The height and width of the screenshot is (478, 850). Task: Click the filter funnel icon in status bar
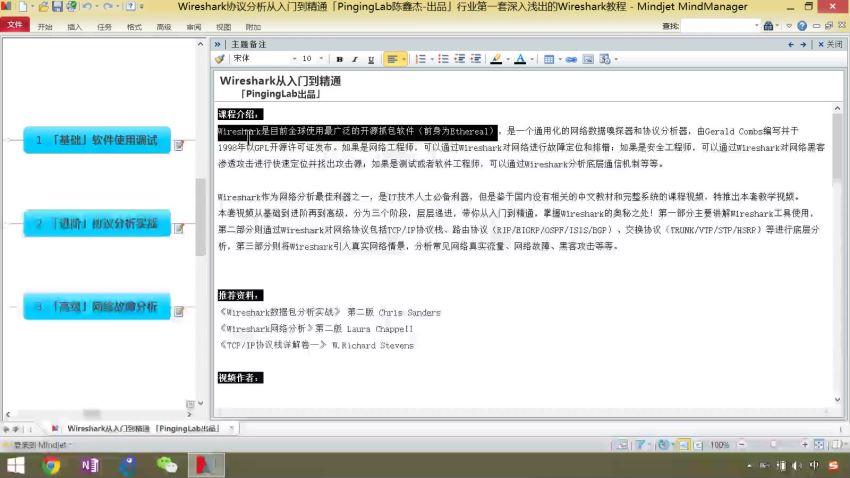(x=640, y=444)
